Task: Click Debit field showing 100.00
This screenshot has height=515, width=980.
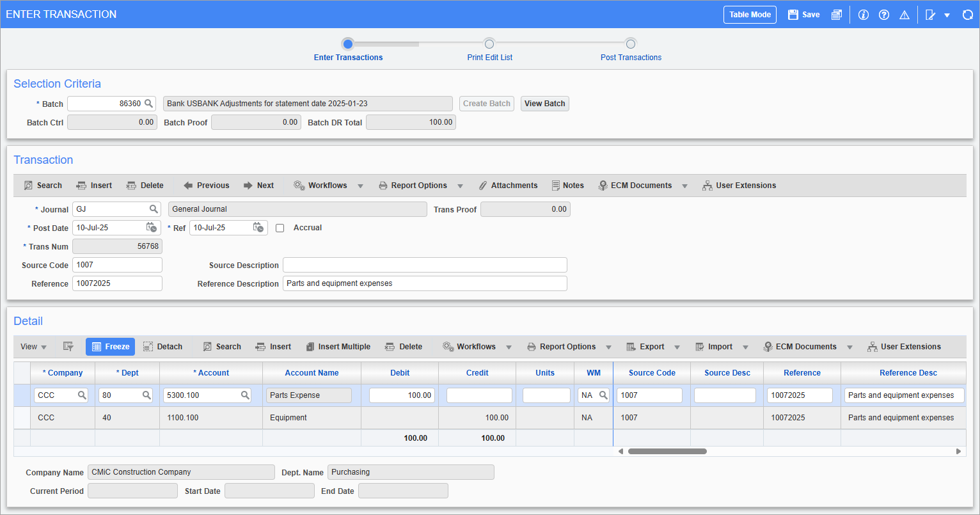Action: (402, 395)
